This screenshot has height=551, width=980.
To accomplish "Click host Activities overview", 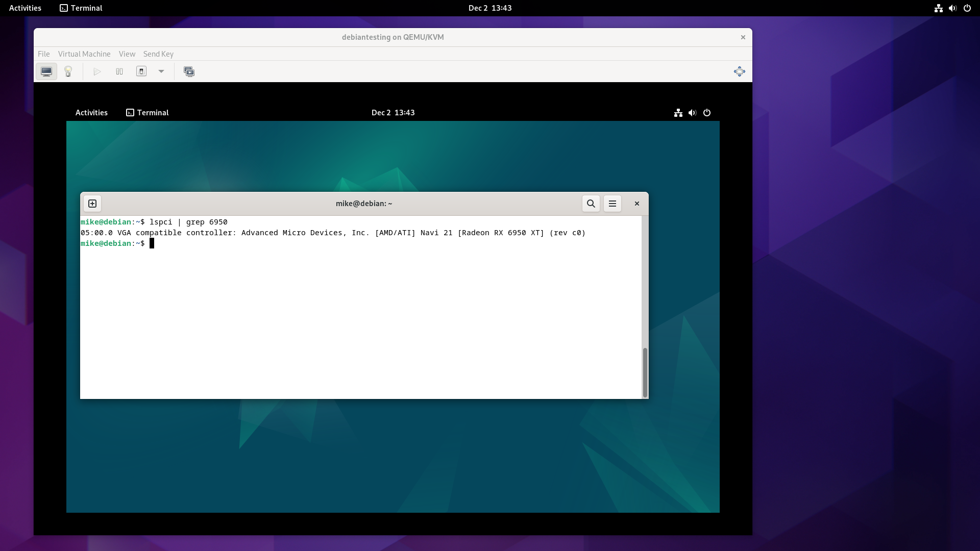I will coord(25,8).
